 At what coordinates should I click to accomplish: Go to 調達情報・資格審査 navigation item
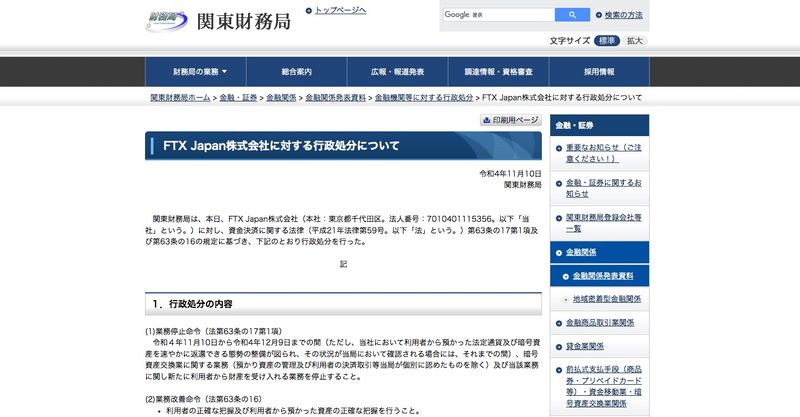498,72
